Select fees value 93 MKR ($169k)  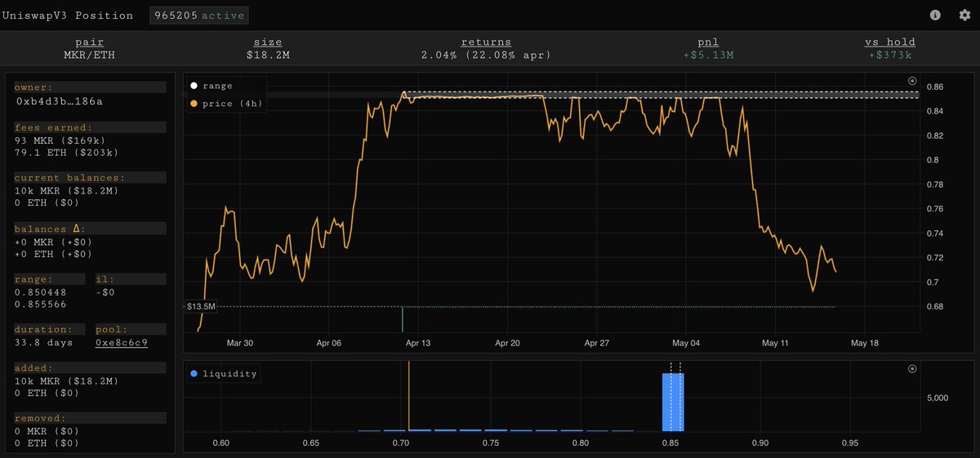(60, 140)
